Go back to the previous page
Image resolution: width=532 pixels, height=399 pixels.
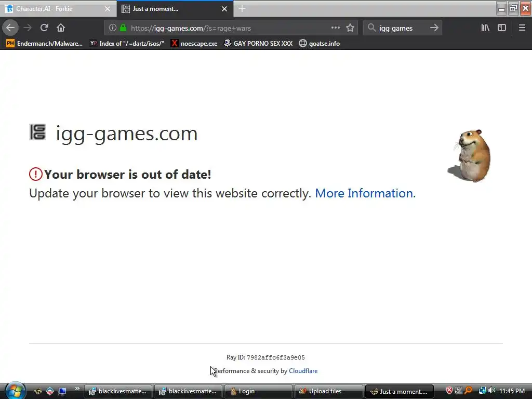click(x=10, y=28)
